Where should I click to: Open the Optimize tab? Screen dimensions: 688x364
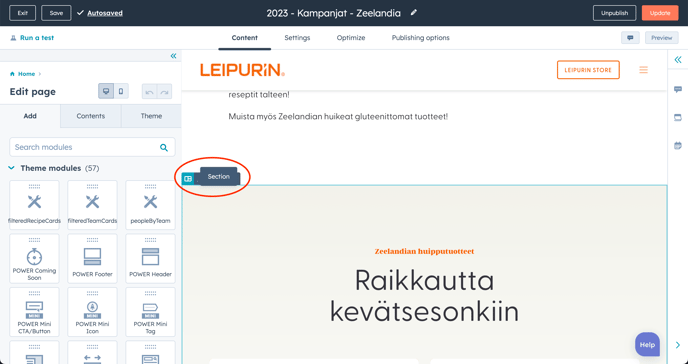pos(351,38)
